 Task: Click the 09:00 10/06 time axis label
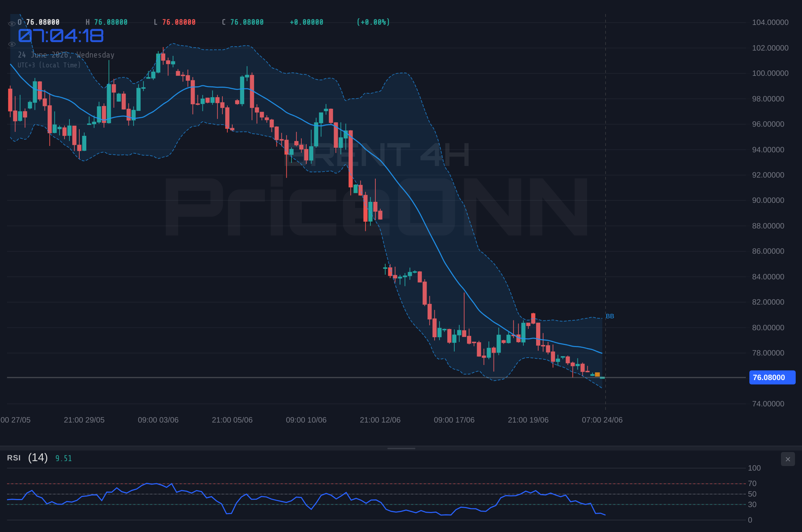pos(306,420)
